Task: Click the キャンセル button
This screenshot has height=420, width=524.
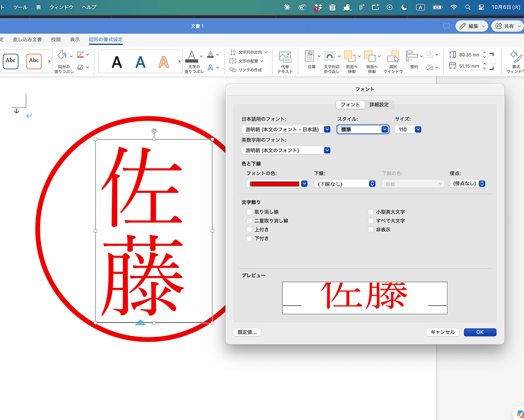Action: pyautogui.click(x=442, y=332)
